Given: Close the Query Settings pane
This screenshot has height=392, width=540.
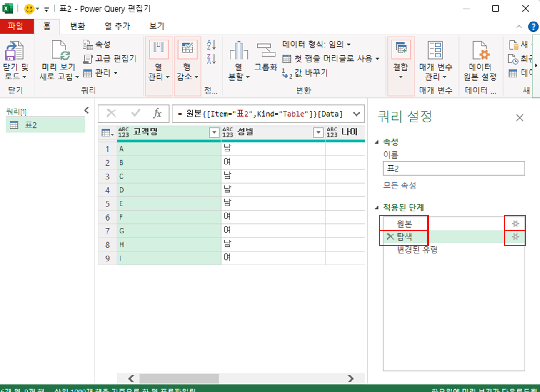Looking at the screenshot, I should coord(520,118).
